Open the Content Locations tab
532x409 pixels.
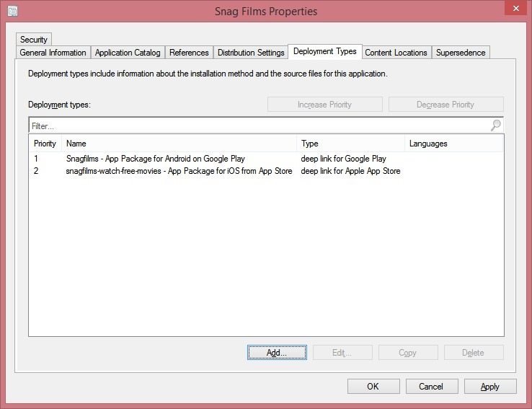tap(396, 53)
